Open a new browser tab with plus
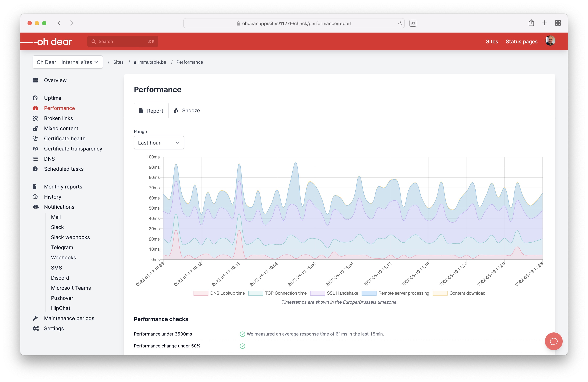Screen dimensions: 588x382 tap(544, 23)
